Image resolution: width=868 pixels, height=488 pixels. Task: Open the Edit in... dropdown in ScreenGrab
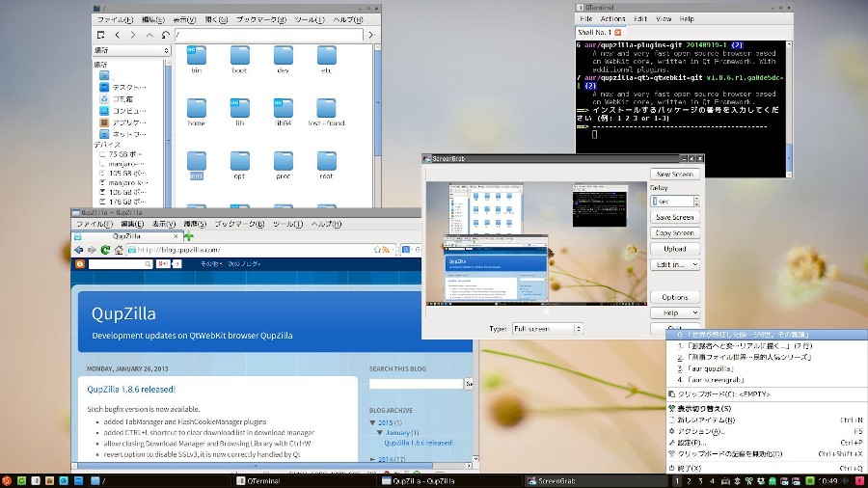[x=675, y=265]
